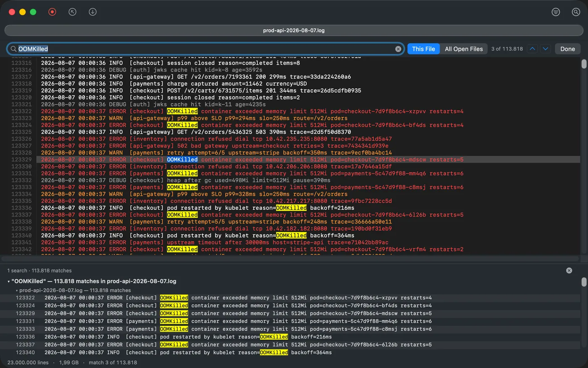Select the This File search scope

click(423, 49)
